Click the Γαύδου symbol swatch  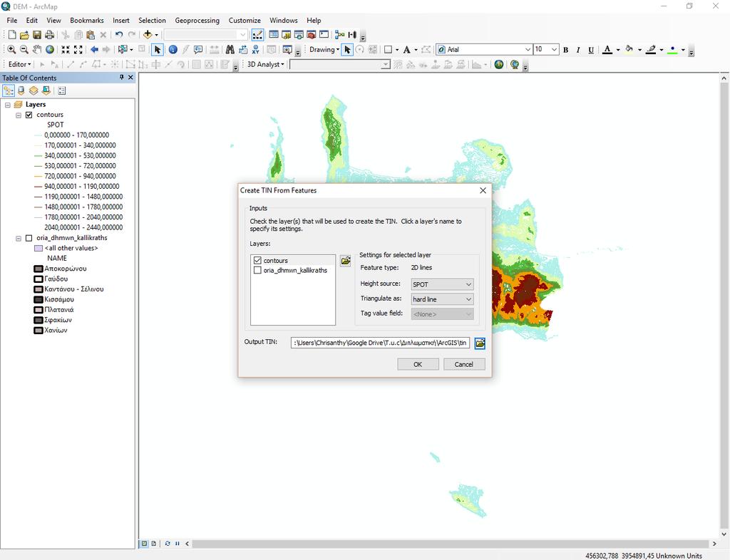(x=38, y=279)
